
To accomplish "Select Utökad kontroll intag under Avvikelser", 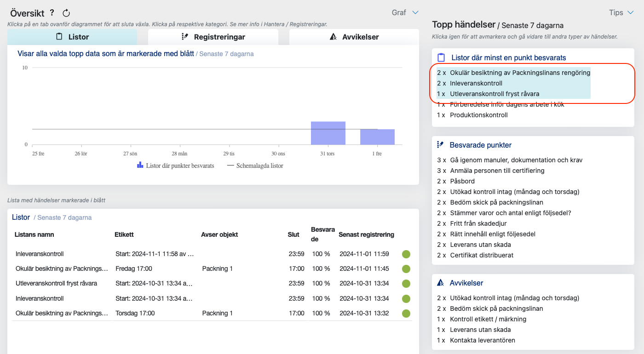I will [x=508, y=298].
